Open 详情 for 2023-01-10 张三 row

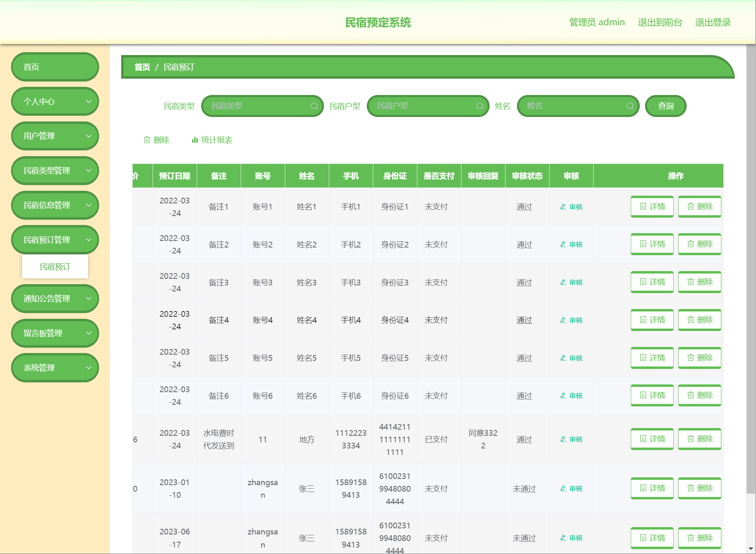pos(652,488)
